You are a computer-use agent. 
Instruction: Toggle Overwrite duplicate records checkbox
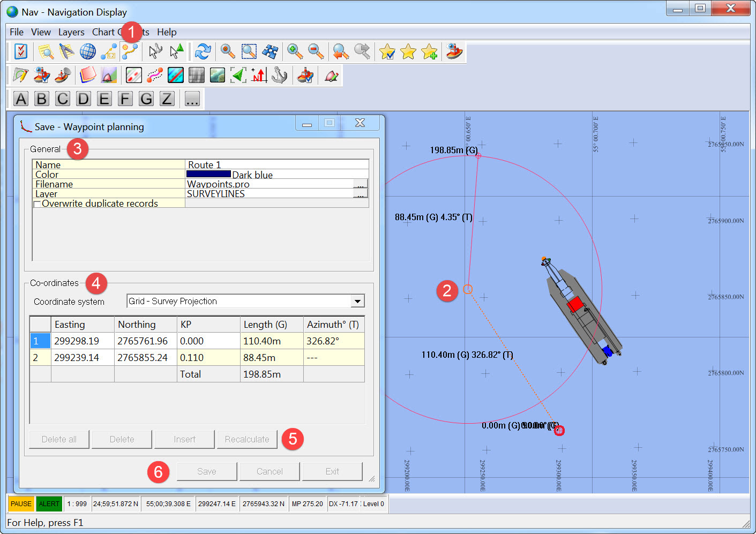tap(37, 204)
